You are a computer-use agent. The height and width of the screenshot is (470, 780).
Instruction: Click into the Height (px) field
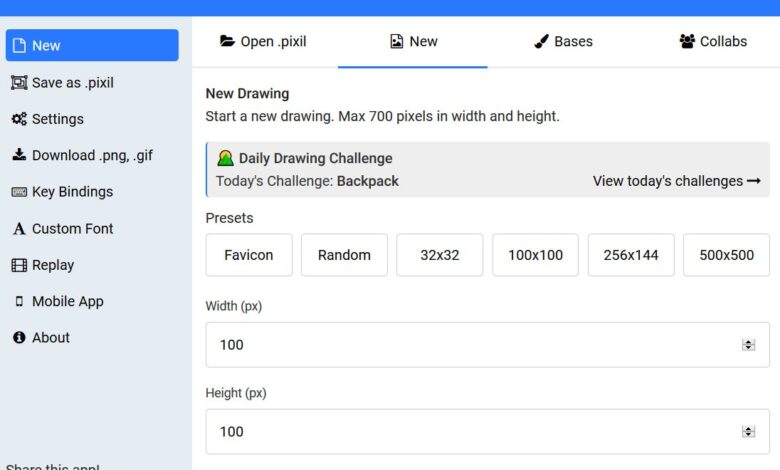[470, 432]
